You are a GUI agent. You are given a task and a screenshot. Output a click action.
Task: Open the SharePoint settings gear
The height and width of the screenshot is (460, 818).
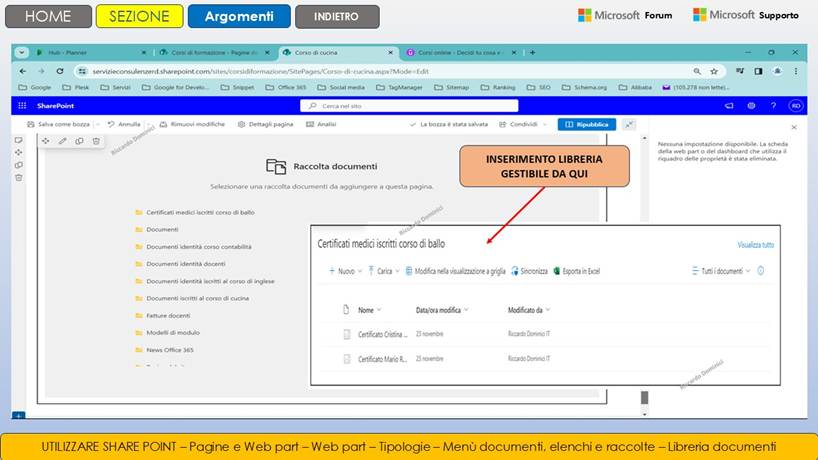coord(751,106)
